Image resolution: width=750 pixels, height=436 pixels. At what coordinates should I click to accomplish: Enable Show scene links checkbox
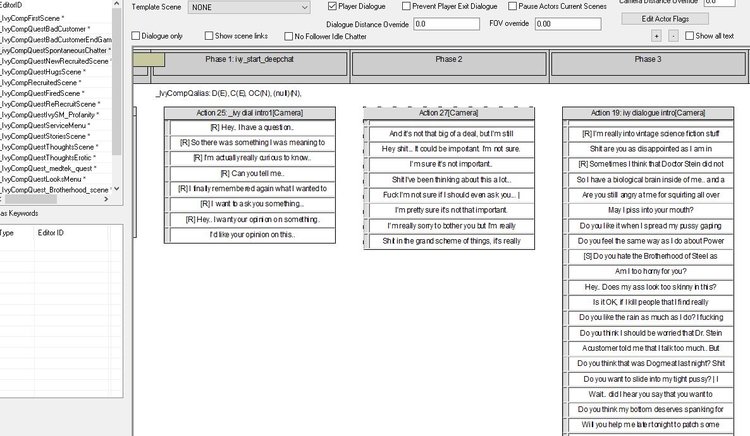coord(209,36)
